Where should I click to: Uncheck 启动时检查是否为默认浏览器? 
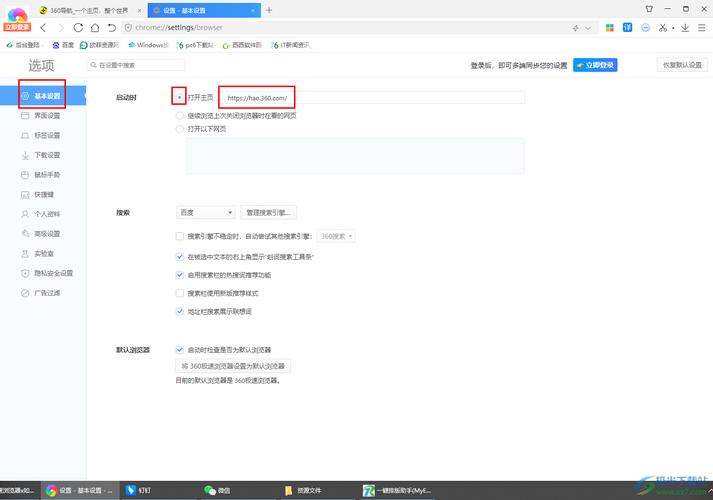180,350
